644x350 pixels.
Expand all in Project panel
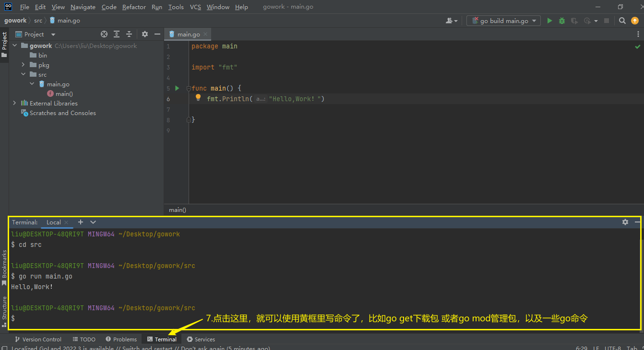pos(117,34)
